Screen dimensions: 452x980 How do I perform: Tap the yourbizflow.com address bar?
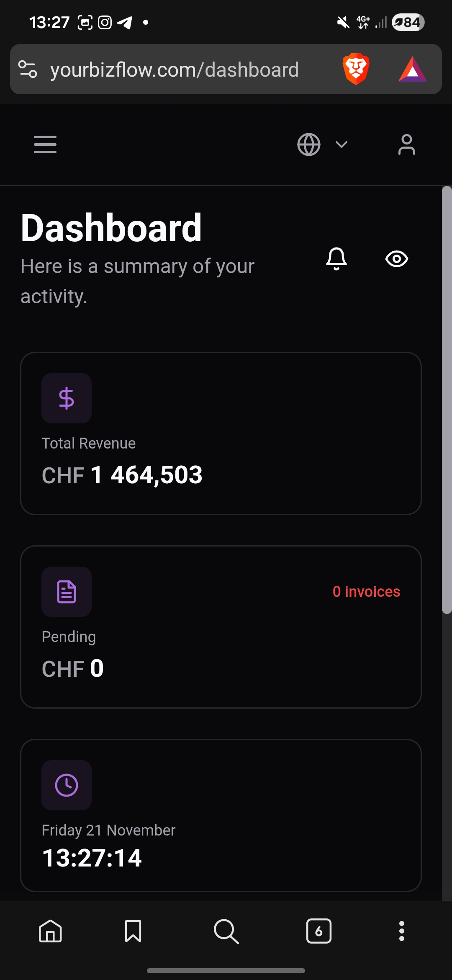pos(174,70)
